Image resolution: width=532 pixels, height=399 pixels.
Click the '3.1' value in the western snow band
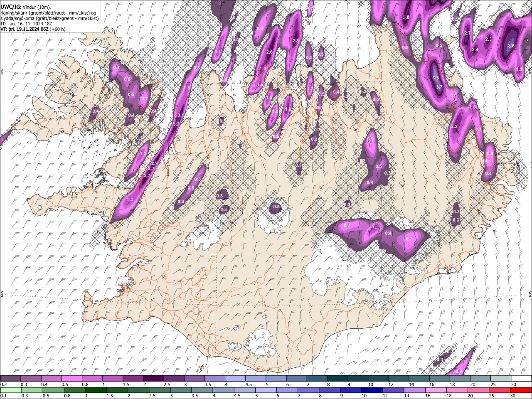coord(181,116)
